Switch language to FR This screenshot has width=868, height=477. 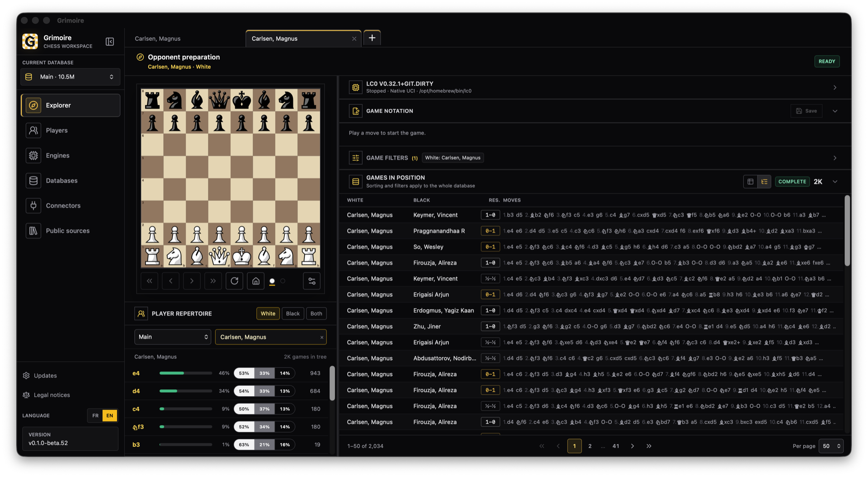tap(95, 416)
